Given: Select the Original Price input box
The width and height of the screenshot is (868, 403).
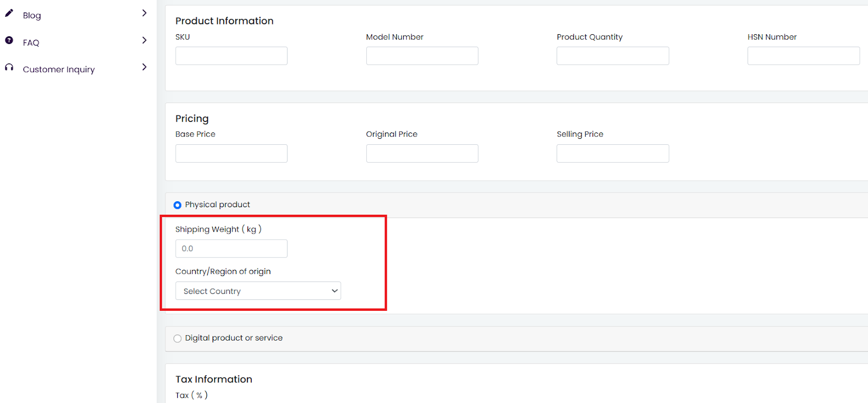Looking at the screenshot, I should click(422, 153).
